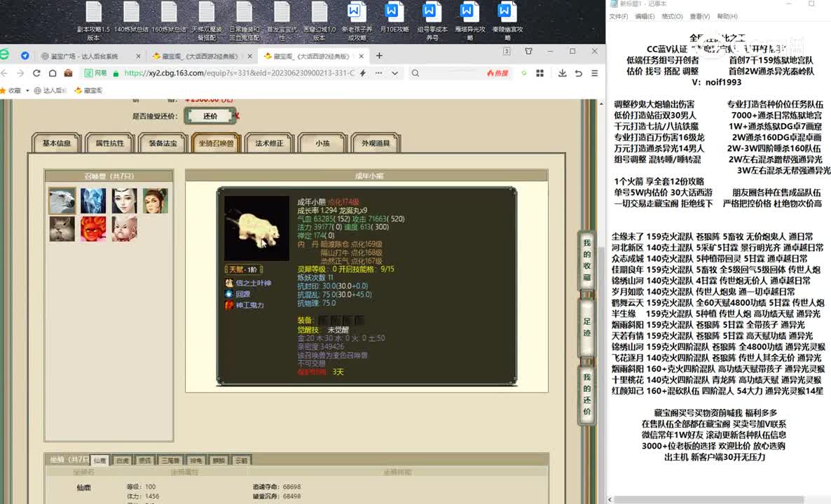
Task: Select the pale-faced woman summon thumbnail
Action: pos(125,201)
